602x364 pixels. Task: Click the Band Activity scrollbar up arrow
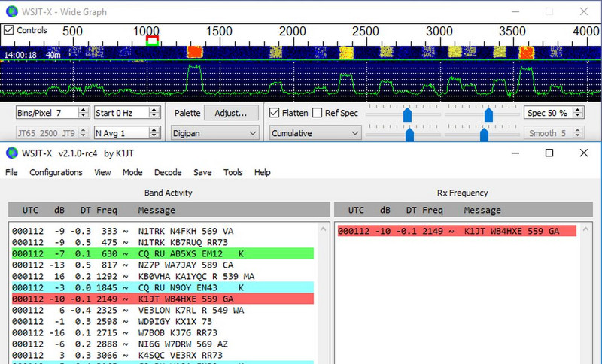click(x=323, y=229)
